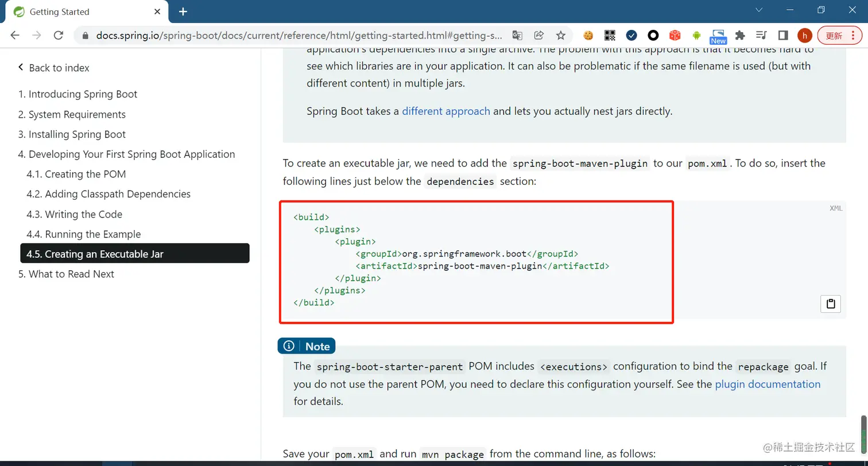Jump to 4.3. Writing the Code
Image resolution: width=868 pixels, height=466 pixels.
(x=74, y=214)
